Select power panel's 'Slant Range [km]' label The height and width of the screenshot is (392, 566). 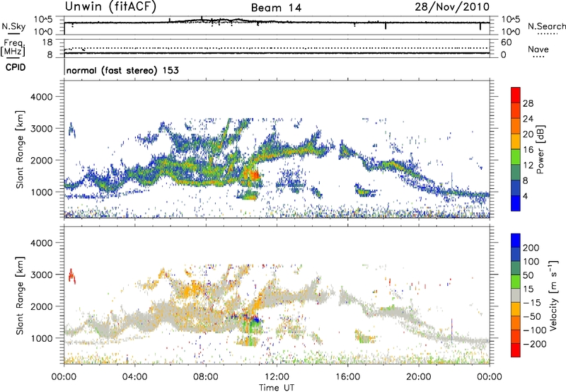point(20,149)
